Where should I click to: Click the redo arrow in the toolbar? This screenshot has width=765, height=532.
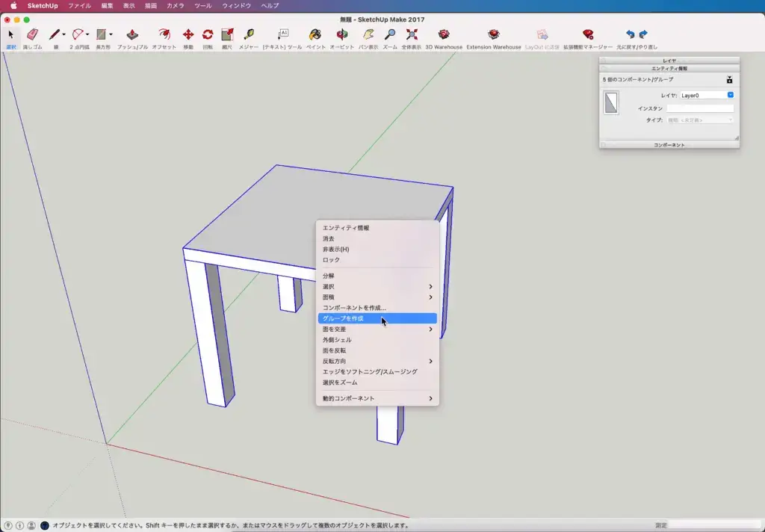click(x=643, y=34)
